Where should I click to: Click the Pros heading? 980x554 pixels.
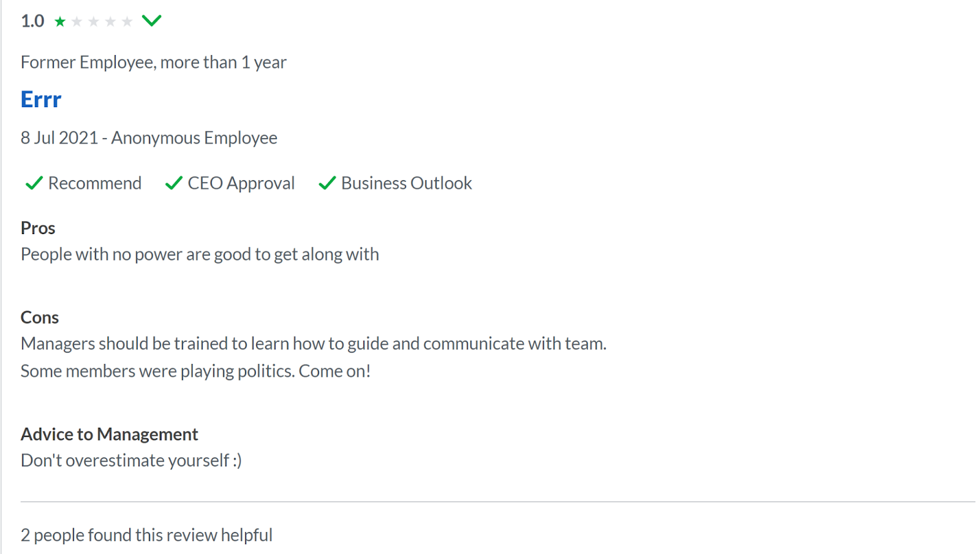pos(38,228)
